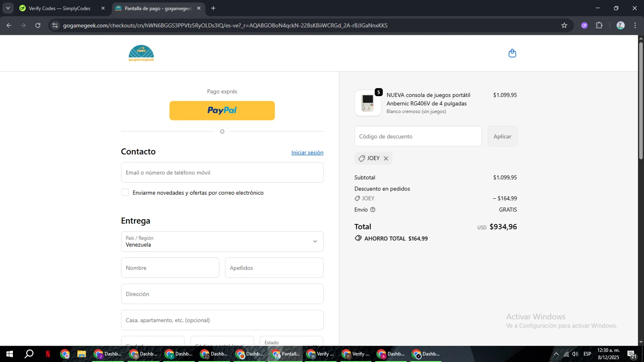View site information icon in address bar
644x362 pixels.
pos(55,25)
